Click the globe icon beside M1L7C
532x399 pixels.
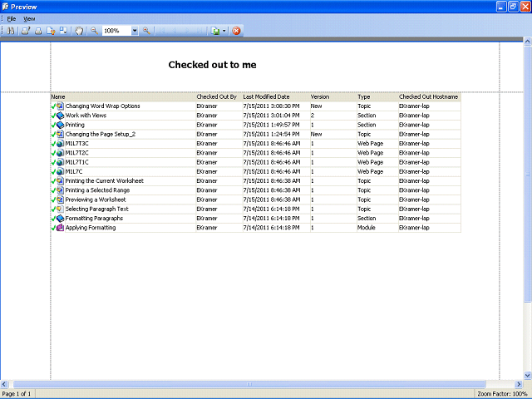(x=60, y=172)
